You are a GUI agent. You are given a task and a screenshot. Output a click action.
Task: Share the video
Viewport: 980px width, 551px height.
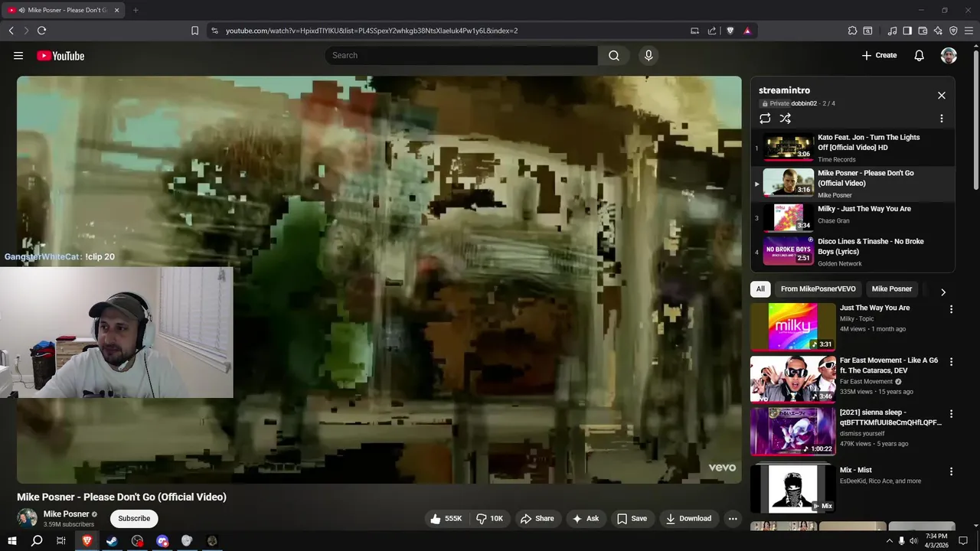537,518
